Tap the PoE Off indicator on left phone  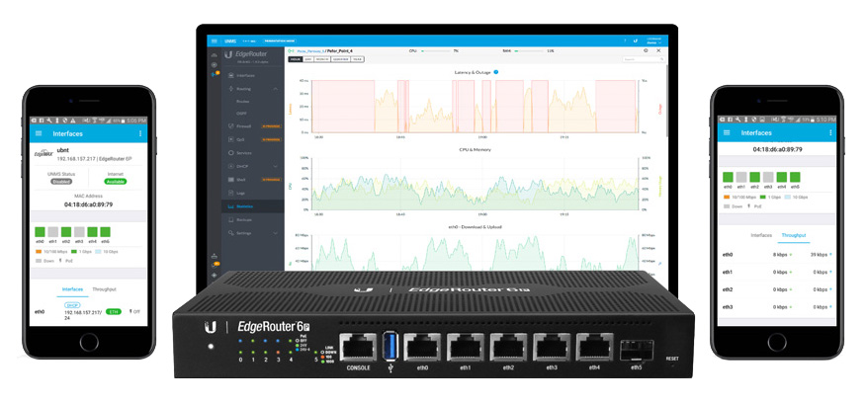coord(134,311)
